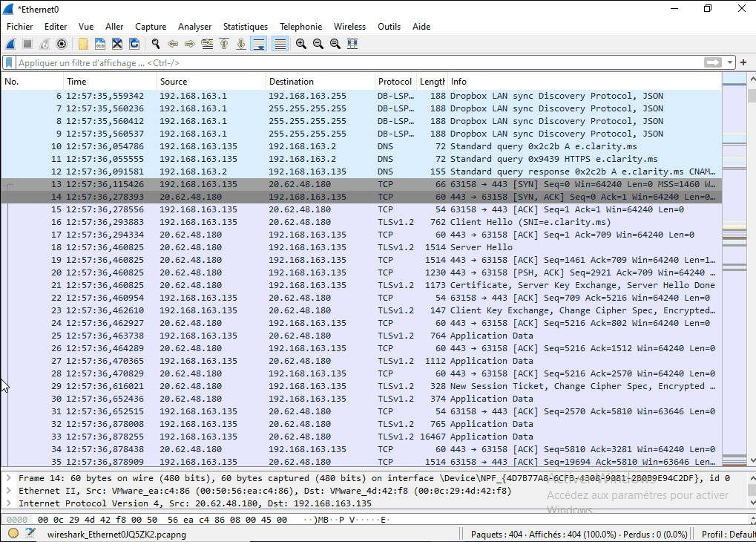The height and width of the screenshot is (542, 756).
Task: Click the wireshark_Ethernet0JQ5ZK2.pcapng file name in status bar
Action: point(116,535)
